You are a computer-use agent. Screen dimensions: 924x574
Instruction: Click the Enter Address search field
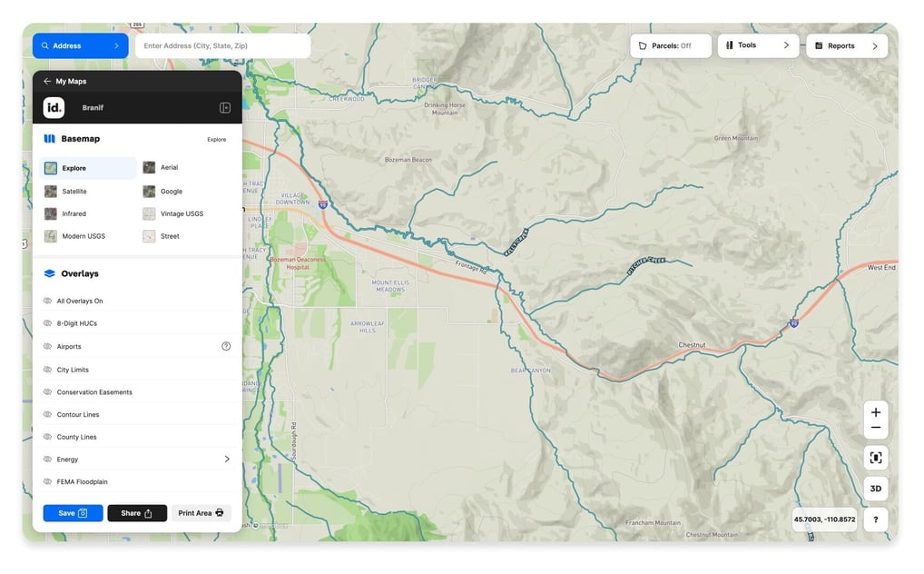point(222,45)
